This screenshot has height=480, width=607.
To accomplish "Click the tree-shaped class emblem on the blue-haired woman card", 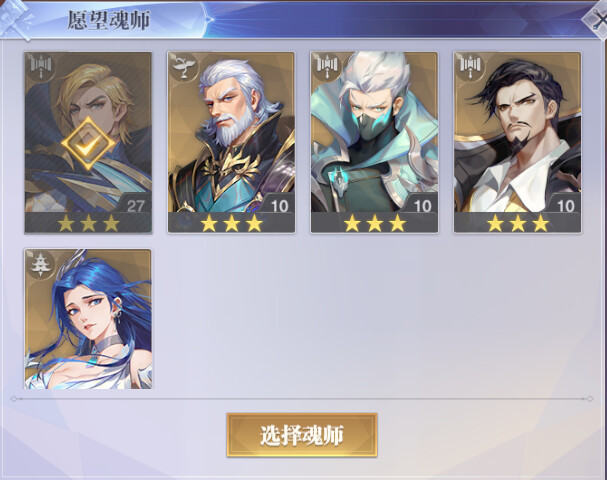I will pyautogui.click(x=40, y=264).
